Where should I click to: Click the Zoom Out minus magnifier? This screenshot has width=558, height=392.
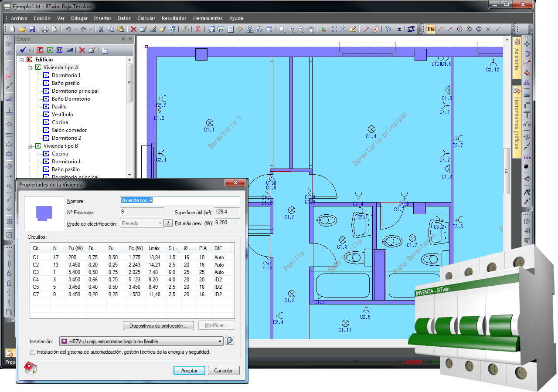(x=301, y=29)
